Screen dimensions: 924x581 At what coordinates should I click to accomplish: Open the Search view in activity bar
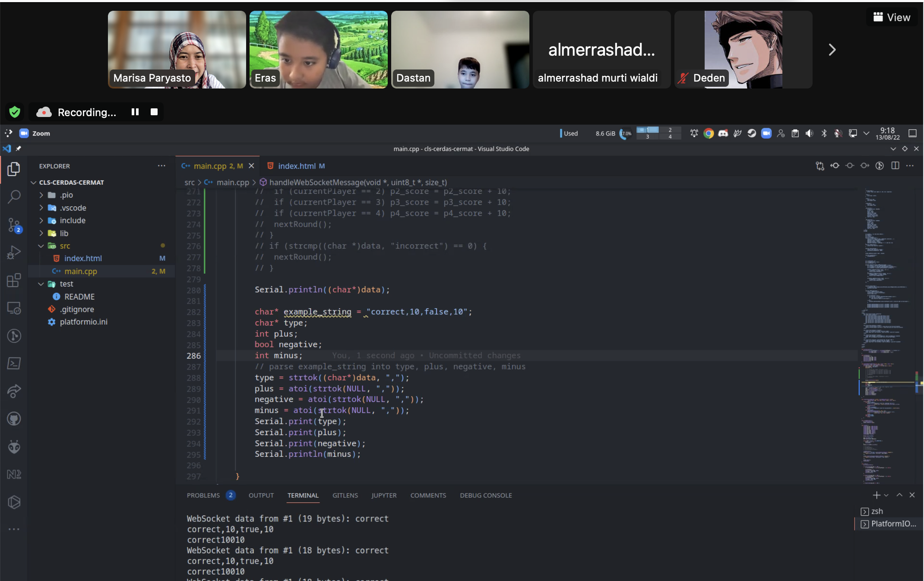(14, 197)
